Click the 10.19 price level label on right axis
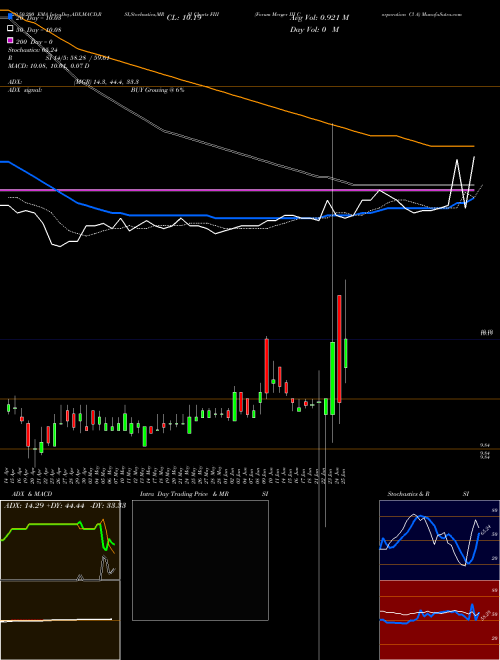This screenshot has width=500, height=660. [487, 333]
